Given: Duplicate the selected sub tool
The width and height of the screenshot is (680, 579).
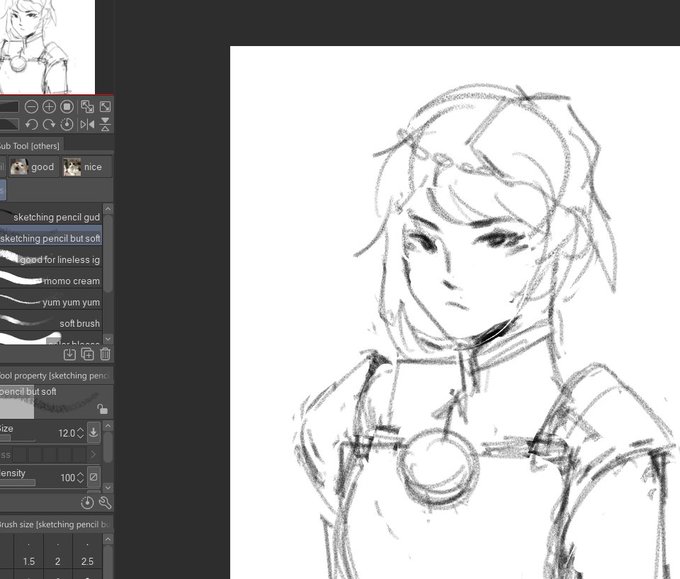Looking at the screenshot, I should point(88,354).
